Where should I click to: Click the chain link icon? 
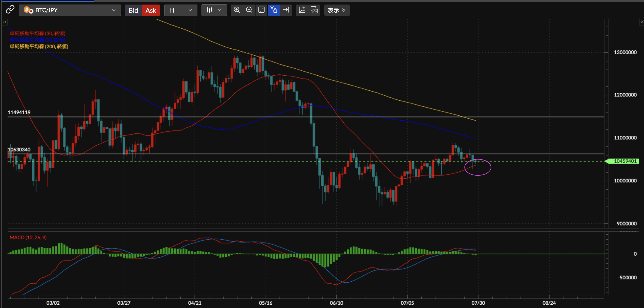[x=10, y=10]
